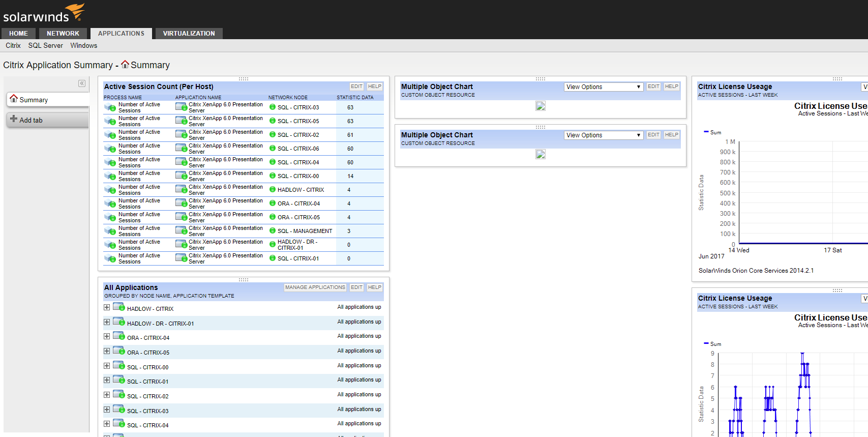Open the SQL Server submenu item
This screenshot has height=437, width=868.
click(x=46, y=45)
